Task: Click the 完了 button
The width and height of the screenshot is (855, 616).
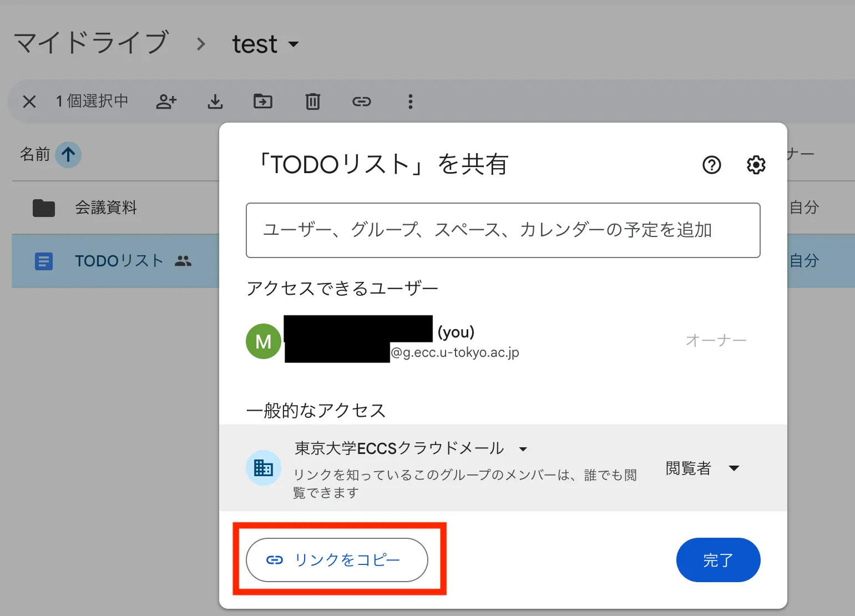Action: pyautogui.click(x=719, y=560)
